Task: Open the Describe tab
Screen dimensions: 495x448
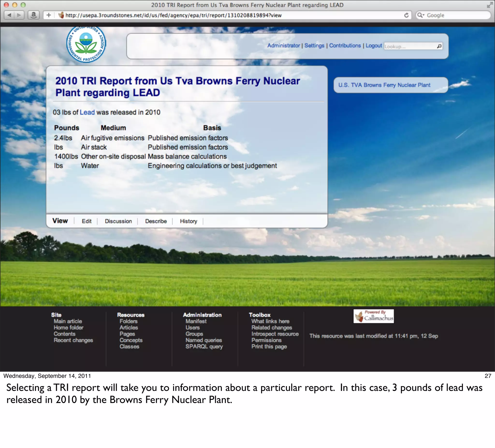Action: click(156, 221)
